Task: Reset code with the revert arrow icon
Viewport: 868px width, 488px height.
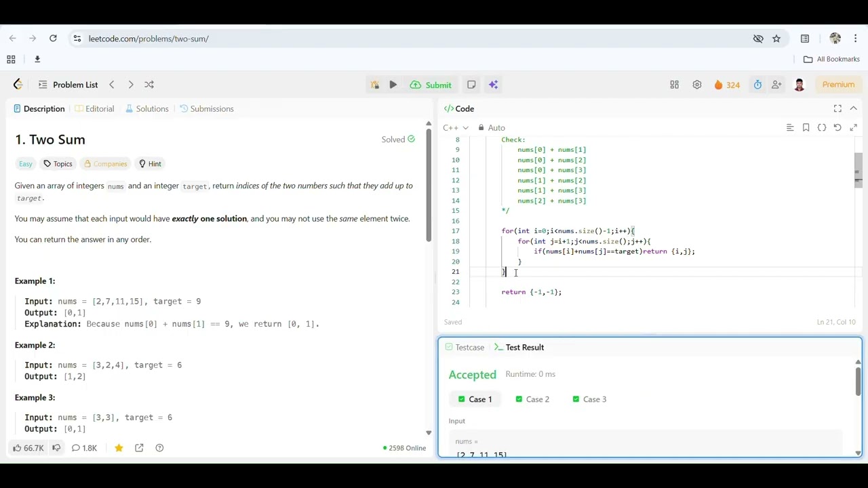Action: point(837,127)
